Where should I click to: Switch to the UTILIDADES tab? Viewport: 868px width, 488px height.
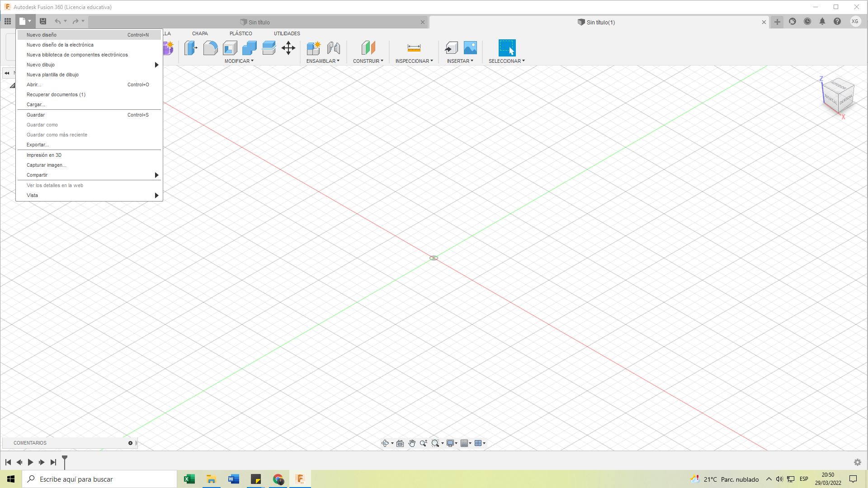click(x=287, y=33)
